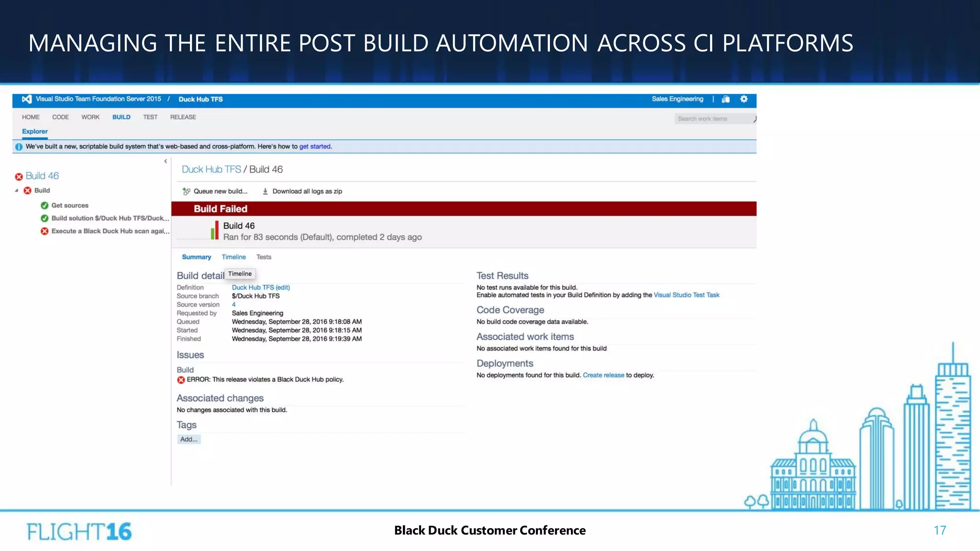Open the Visual Studio Test Task link
Screen dimensions: 980x551
tap(687, 295)
